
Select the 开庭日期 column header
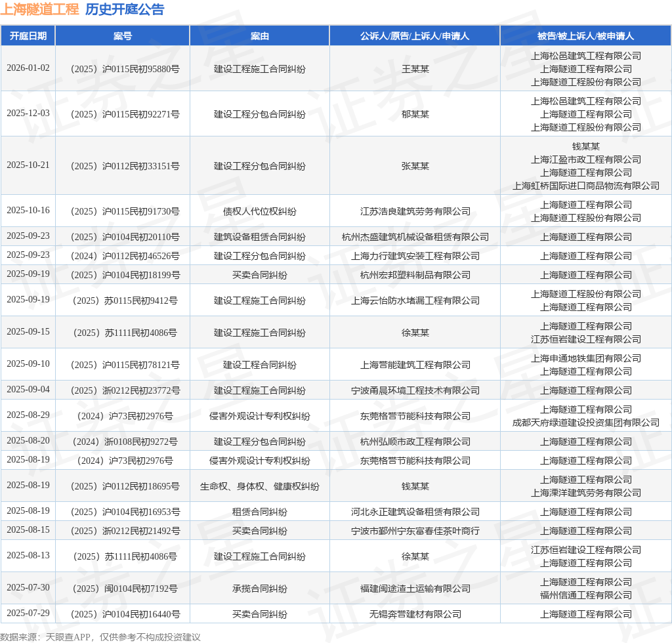(28, 36)
